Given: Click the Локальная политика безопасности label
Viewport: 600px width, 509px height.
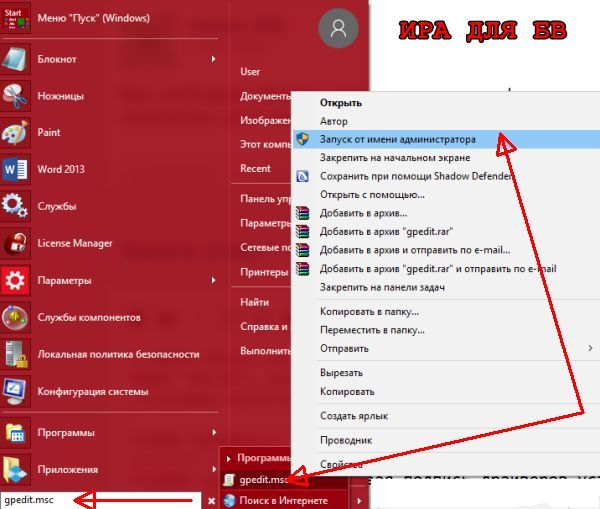Looking at the screenshot, I should 119,354.
